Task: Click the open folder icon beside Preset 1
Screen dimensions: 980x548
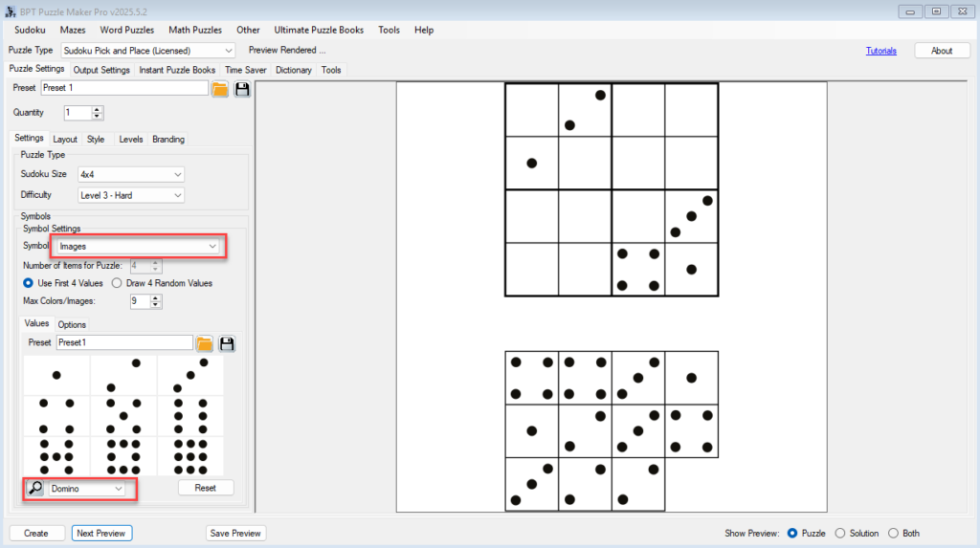Action: [220, 89]
